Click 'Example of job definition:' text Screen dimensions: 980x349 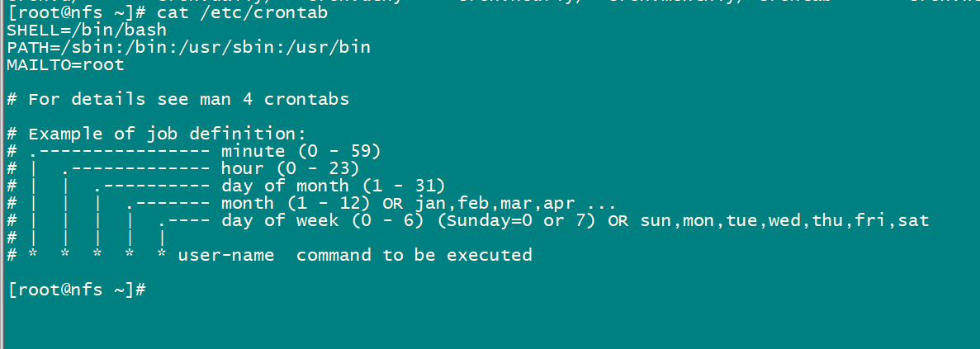[167, 134]
